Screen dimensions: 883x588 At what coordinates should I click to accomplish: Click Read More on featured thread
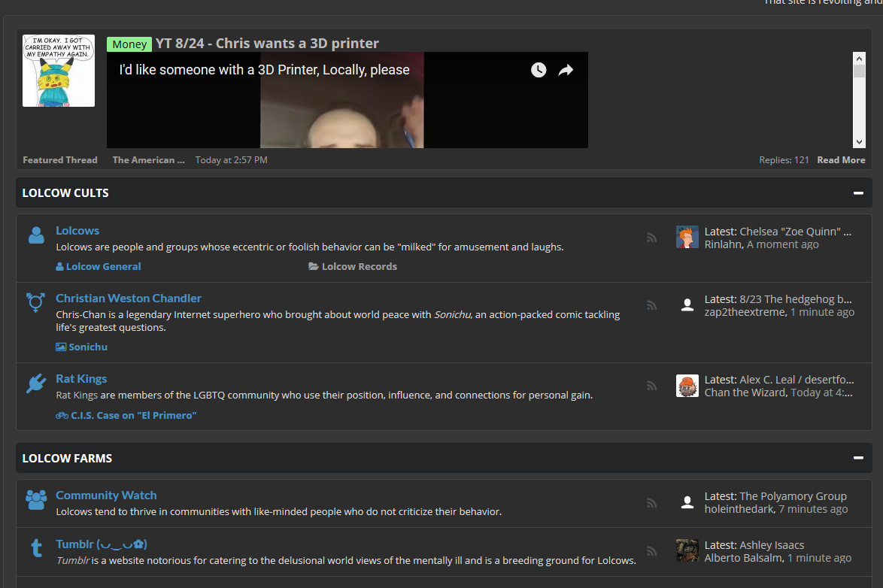pos(841,160)
